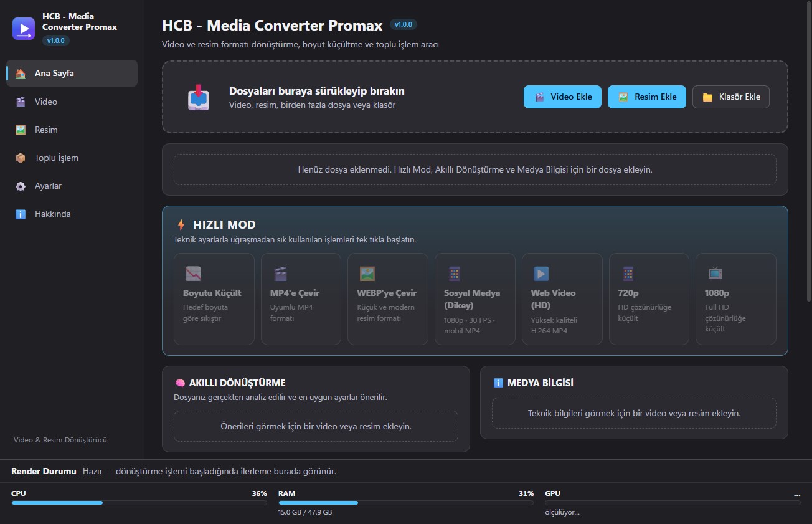Switch to the Resim section

[72, 130]
